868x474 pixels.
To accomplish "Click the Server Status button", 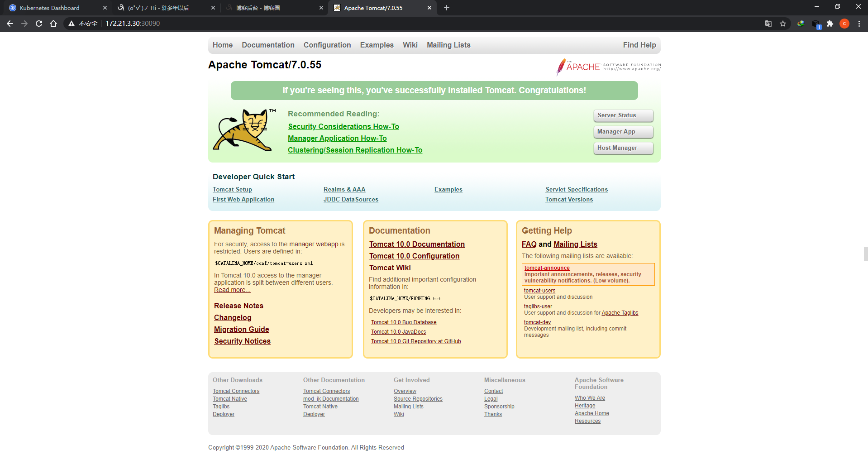I will click(x=623, y=115).
